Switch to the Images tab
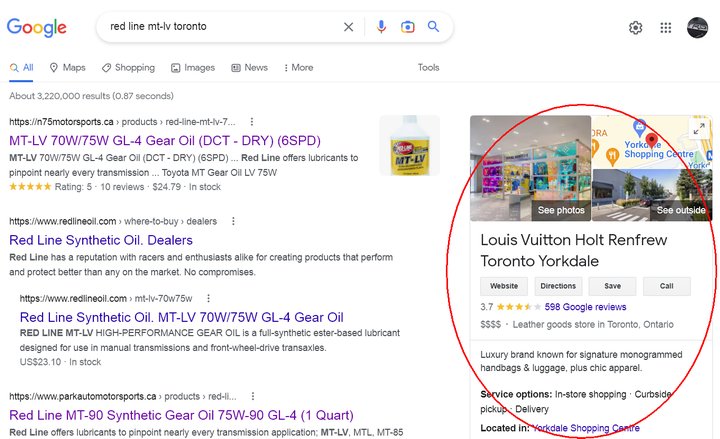Screen dimensions: 720x439 tap(193, 68)
